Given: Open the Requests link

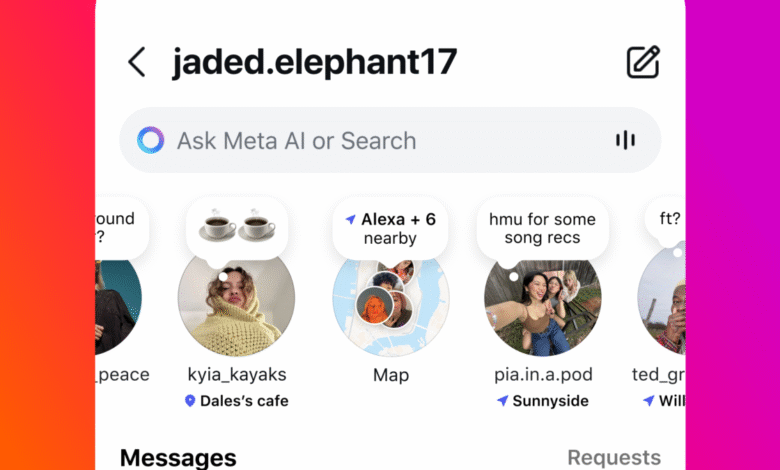Looking at the screenshot, I should click(614, 458).
